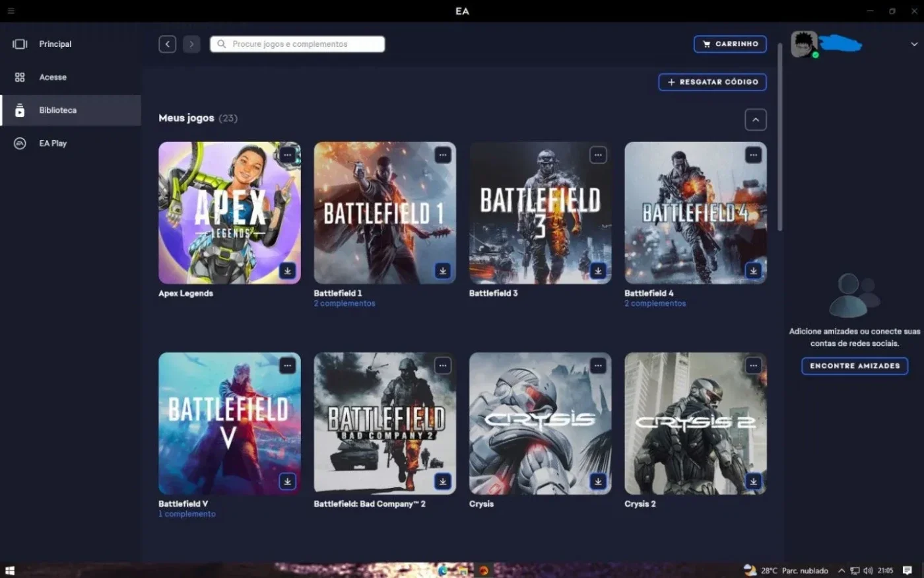
Task: Open Apex Legends cover art
Action: 230,213
